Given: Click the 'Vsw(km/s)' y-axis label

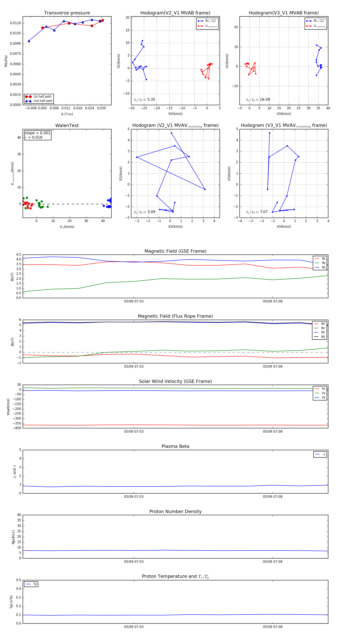Looking at the screenshot, I should 8,407.
